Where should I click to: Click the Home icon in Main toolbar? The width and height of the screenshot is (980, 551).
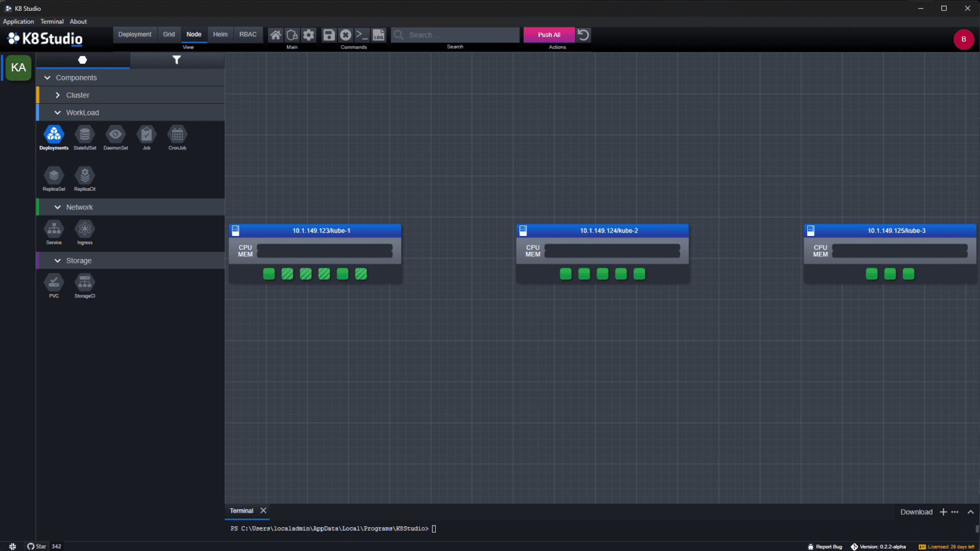275,35
